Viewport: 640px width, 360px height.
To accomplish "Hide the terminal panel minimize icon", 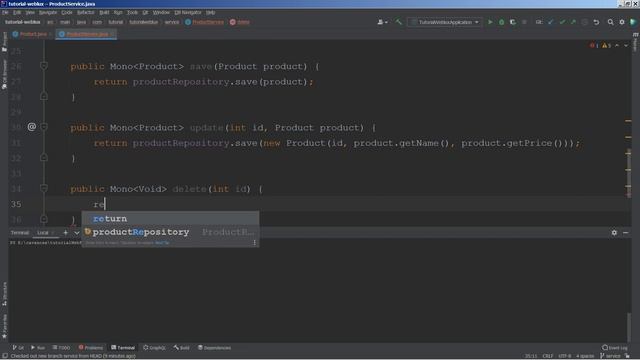I will tap(625, 233).
